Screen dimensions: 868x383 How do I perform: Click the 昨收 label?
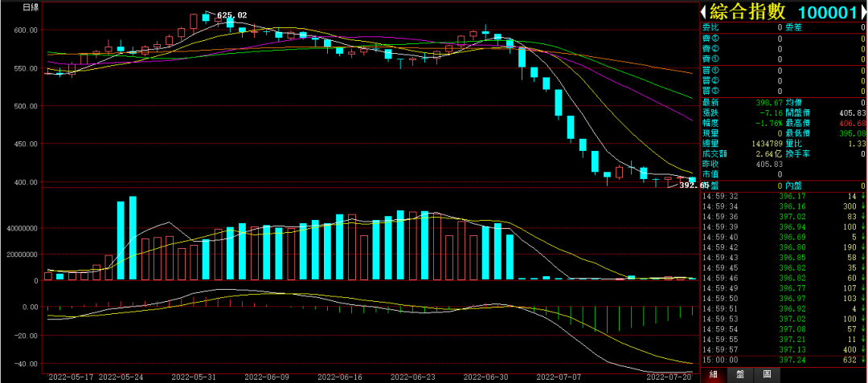pyautogui.click(x=709, y=164)
